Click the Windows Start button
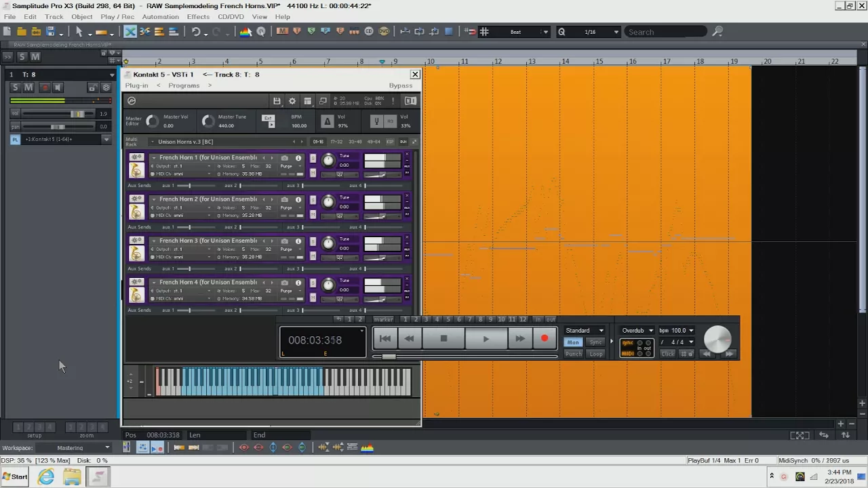This screenshot has width=868, height=488. click(x=15, y=476)
